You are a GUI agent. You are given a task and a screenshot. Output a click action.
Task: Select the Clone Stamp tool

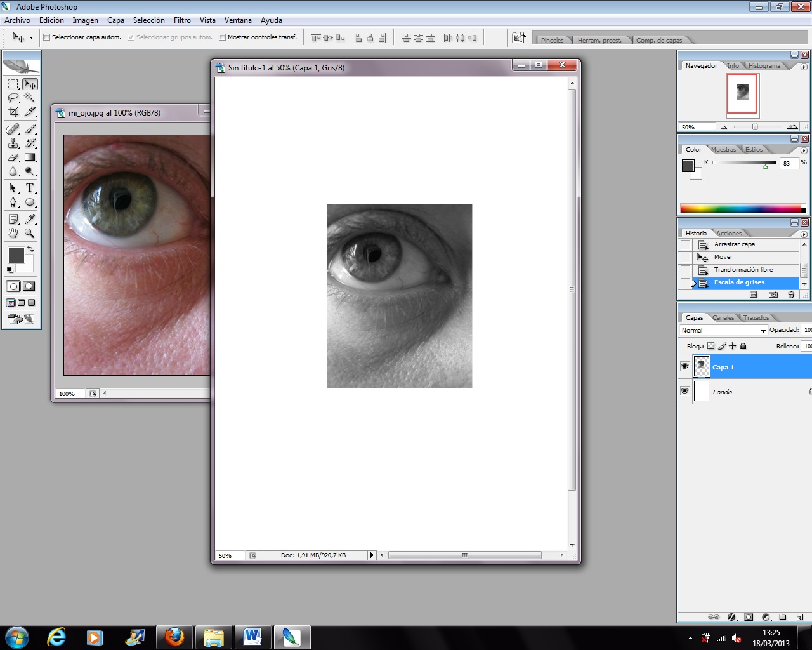tap(13, 143)
